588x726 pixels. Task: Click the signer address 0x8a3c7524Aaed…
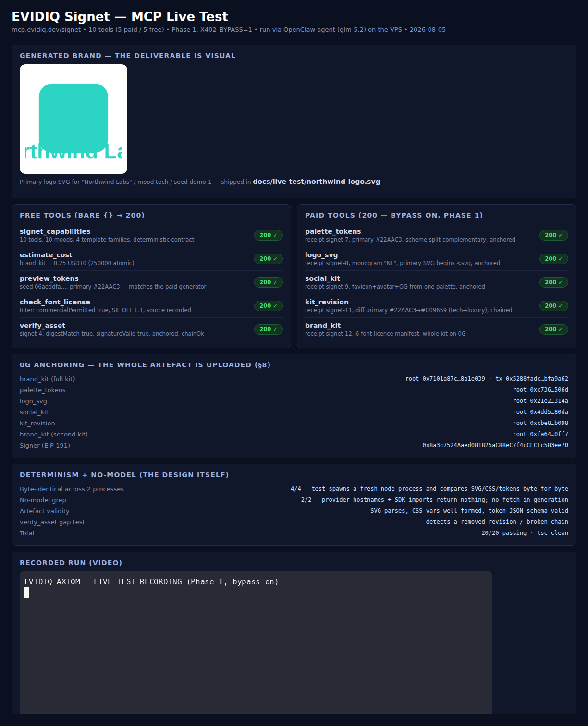495,445
